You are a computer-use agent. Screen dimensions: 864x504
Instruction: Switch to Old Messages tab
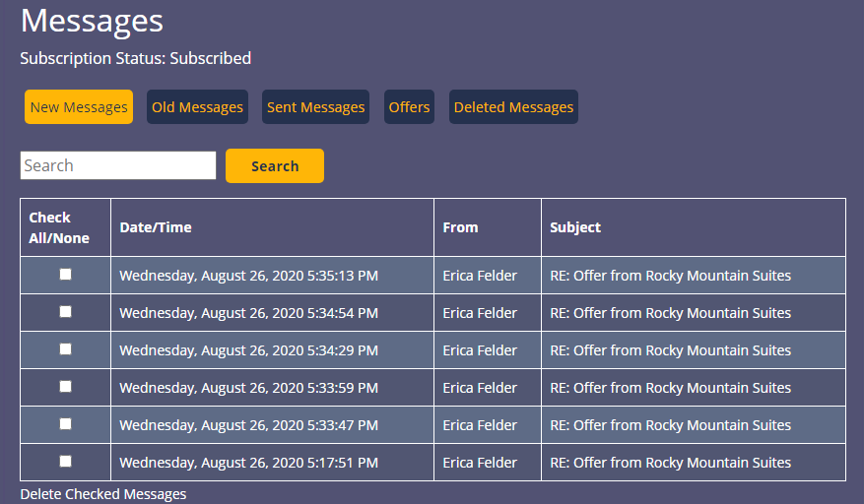point(197,107)
